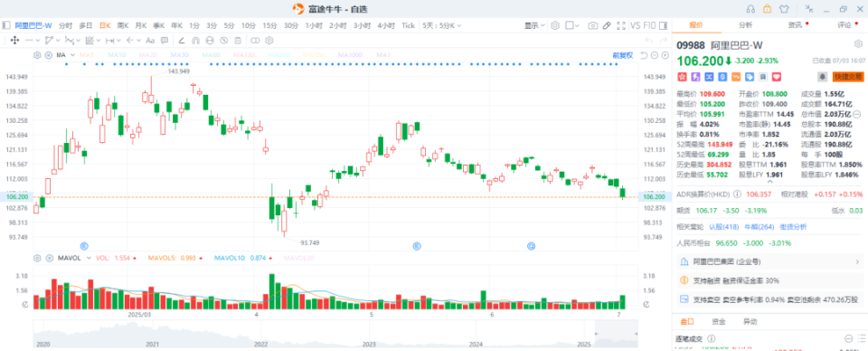Select the 周K timeframe
The height and width of the screenshot is (351, 868).
[x=123, y=25]
